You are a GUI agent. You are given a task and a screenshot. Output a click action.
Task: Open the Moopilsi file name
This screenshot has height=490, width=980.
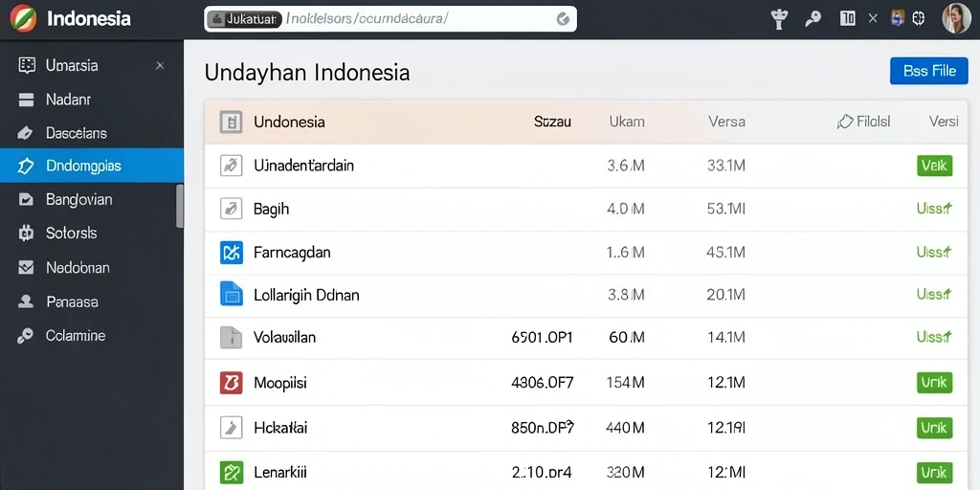tap(280, 383)
